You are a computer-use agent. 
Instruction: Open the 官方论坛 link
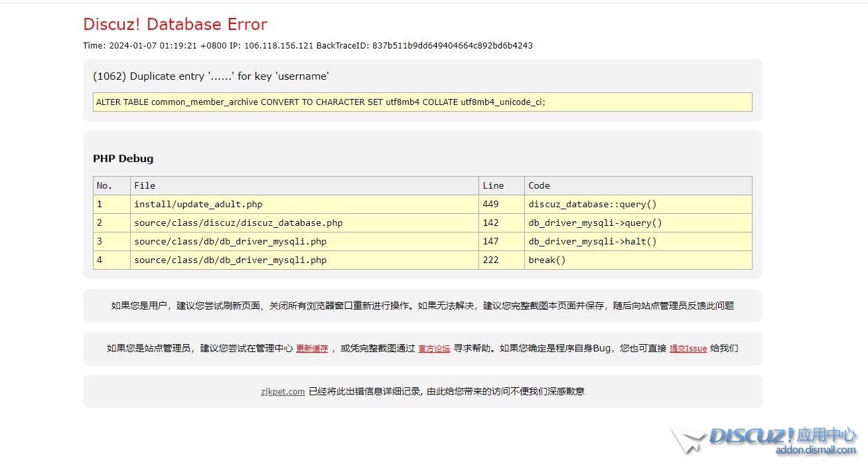coord(434,349)
